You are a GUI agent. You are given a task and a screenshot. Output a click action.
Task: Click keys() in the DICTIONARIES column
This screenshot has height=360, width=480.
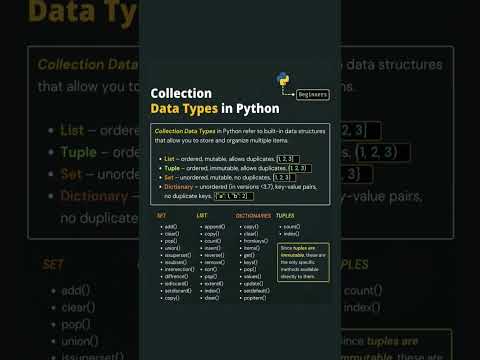click(250, 262)
